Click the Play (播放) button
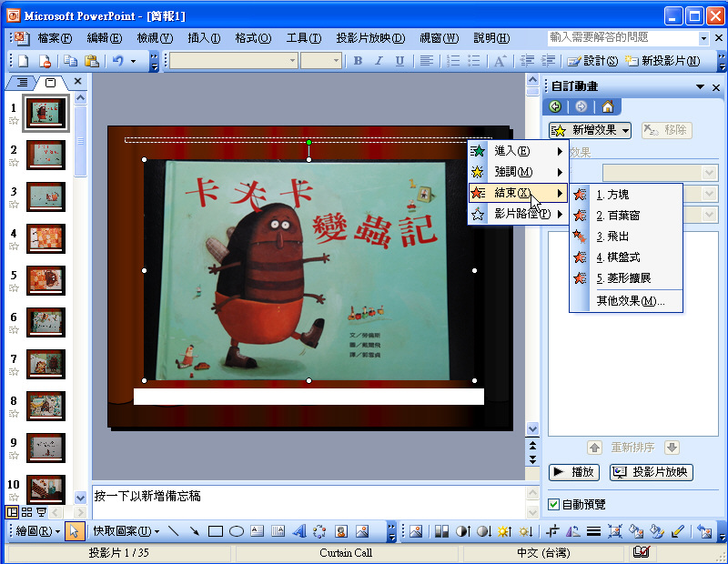728x564 pixels. (x=574, y=472)
